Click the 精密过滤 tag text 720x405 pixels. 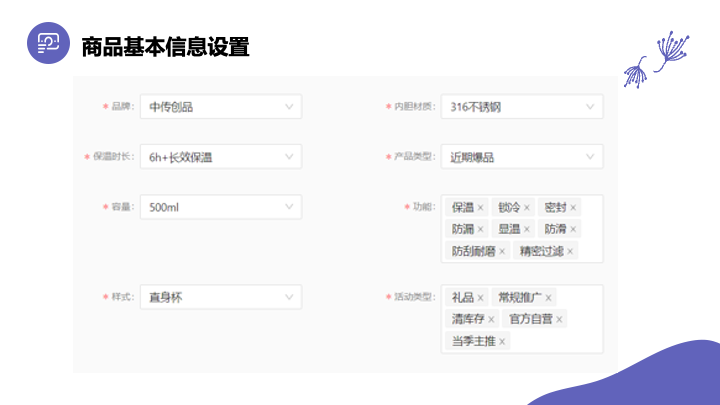(x=541, y=251)
